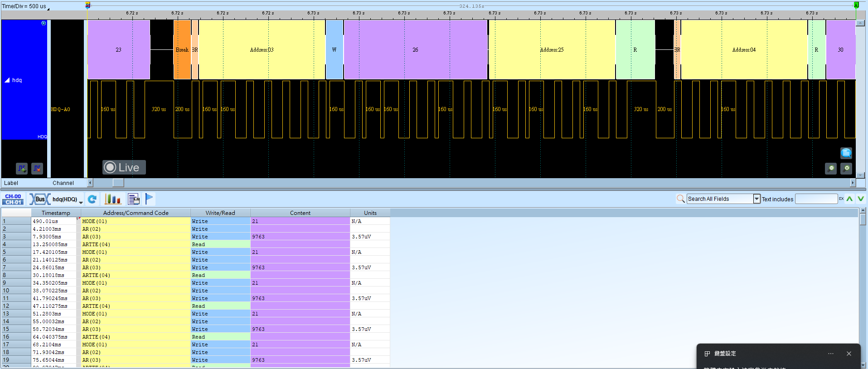Screen dimensions: 868x369
Task: Click the CH-00 CH-01 channel icon
Action: coord(13,199)
